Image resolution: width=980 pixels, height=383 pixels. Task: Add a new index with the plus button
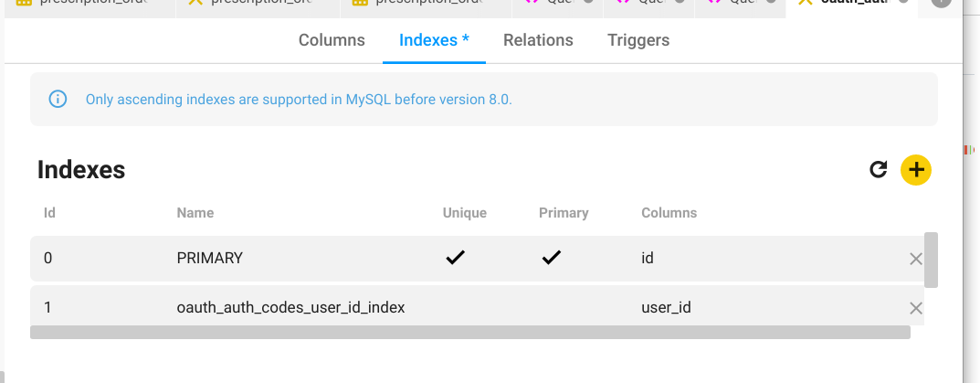point(916,170)
